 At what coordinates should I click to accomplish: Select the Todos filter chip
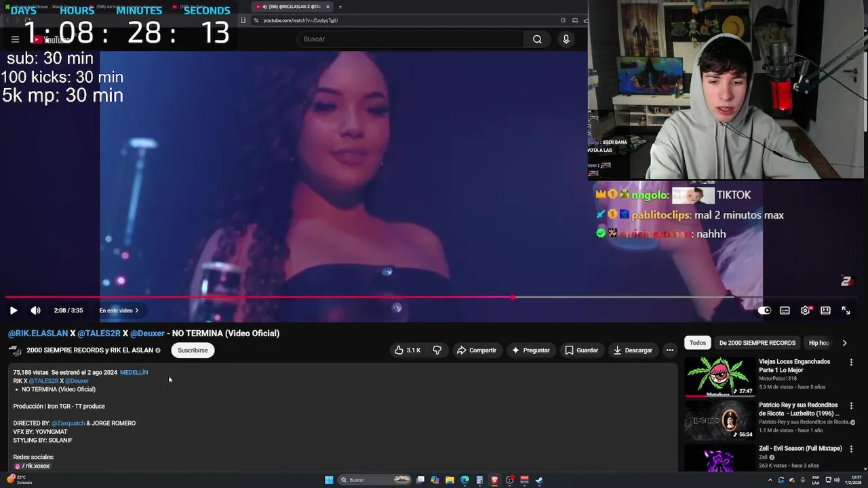698,343
